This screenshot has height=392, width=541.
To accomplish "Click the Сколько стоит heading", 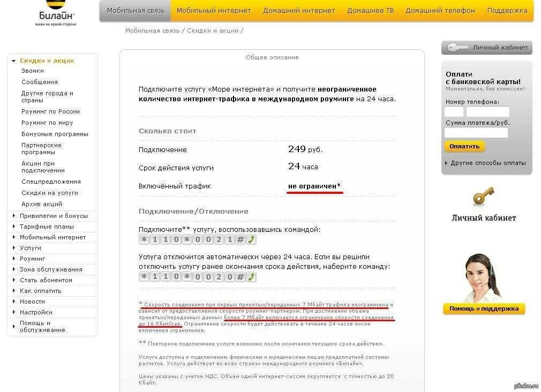I will (167, 131).
